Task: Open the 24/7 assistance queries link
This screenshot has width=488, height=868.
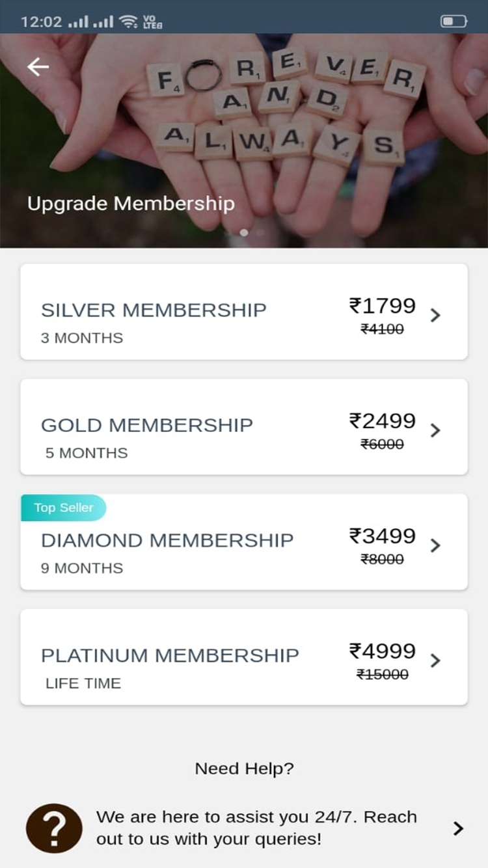Action: 256,828
